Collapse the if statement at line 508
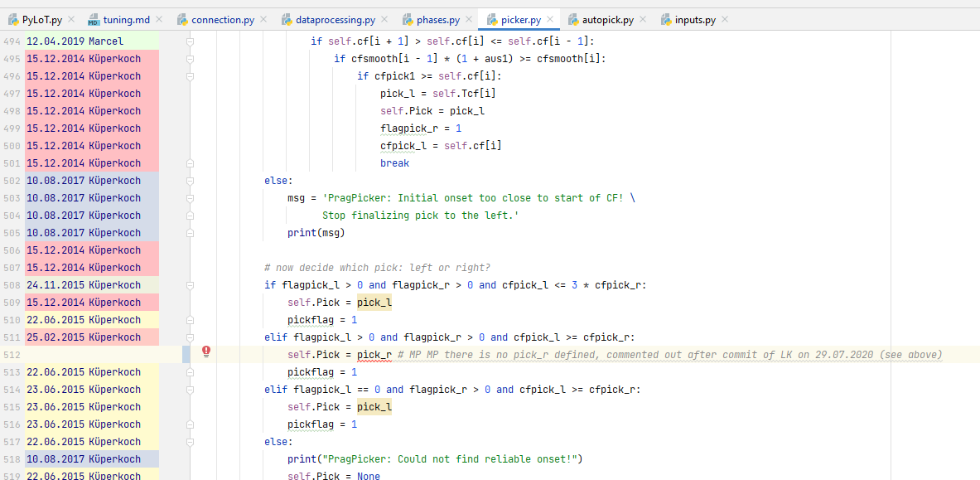Viewport: 980px width, 480px height. pos(190,285)
